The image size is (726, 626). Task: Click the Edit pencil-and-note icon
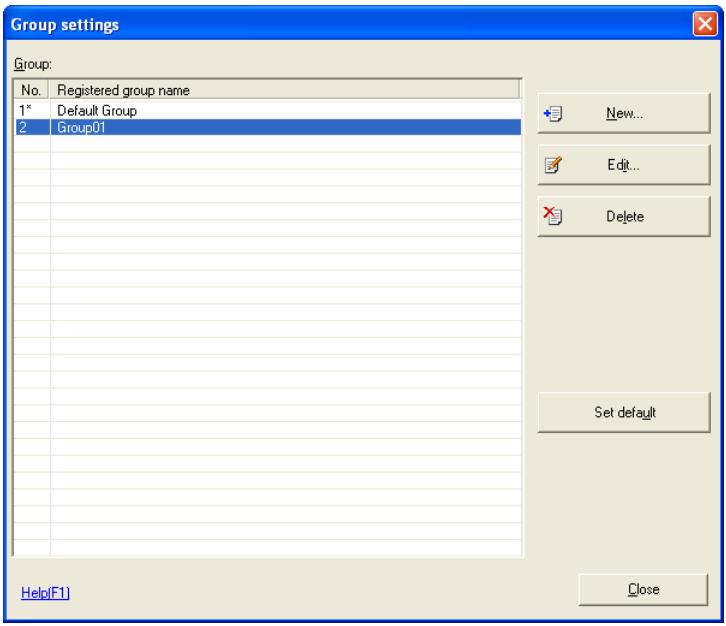pos(553,165)
